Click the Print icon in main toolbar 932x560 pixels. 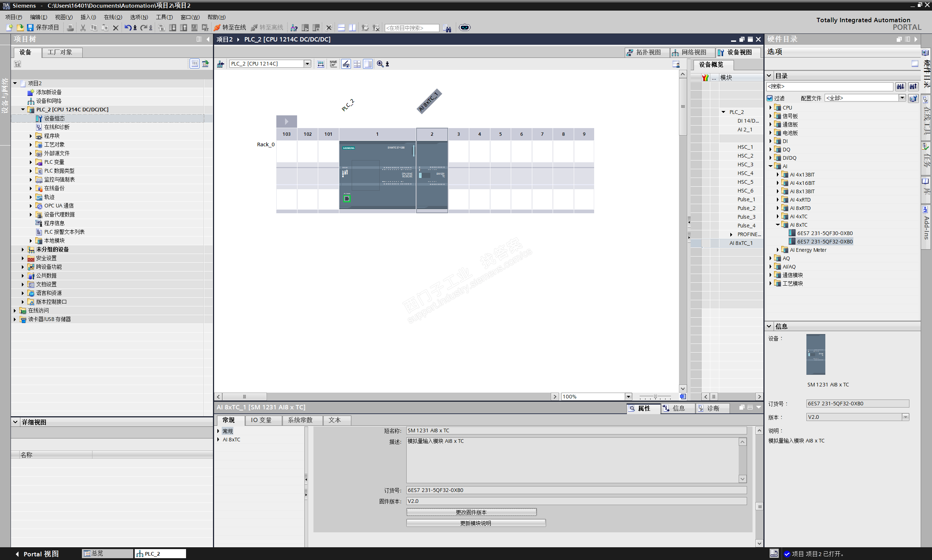(x=70, y=28)
